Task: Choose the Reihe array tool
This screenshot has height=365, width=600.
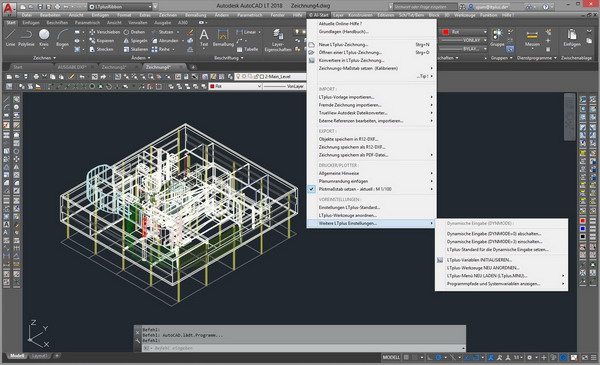Action: click(161, 49)
